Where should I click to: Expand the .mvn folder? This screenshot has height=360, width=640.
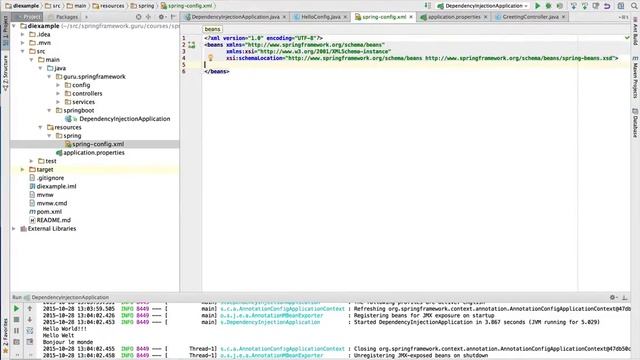click(x=22, y=43)
